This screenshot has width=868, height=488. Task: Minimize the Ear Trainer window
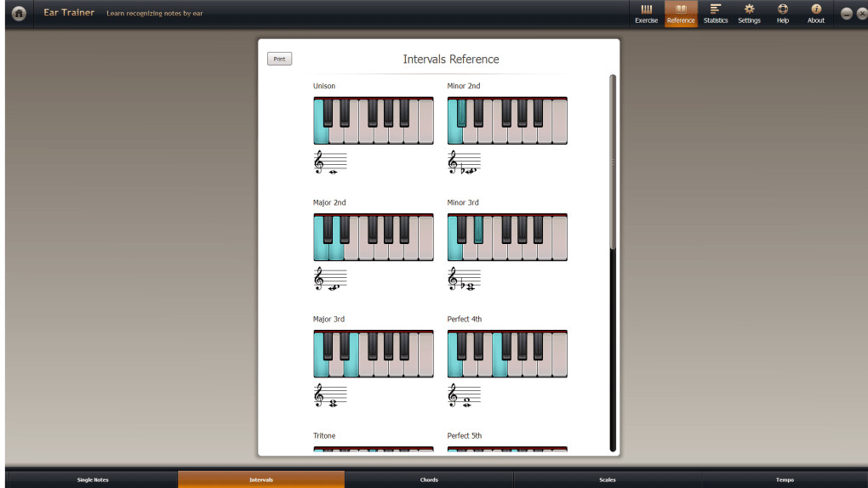coord(846,14)
